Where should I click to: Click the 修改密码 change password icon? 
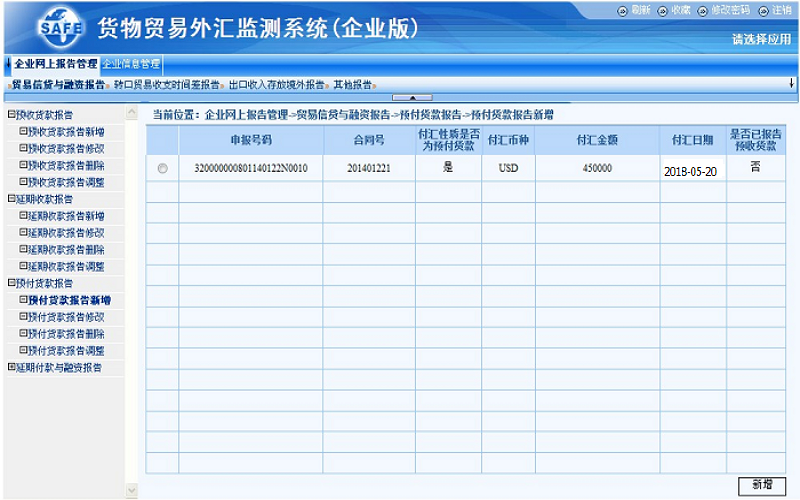pyautogui.click(x=702, y=10)
